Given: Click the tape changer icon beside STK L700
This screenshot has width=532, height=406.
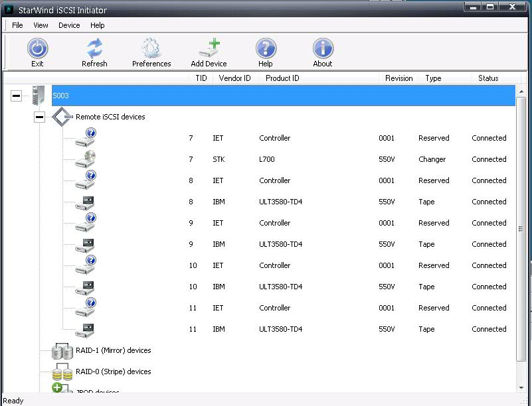Looking at the screenshot, I should (85, 158).
